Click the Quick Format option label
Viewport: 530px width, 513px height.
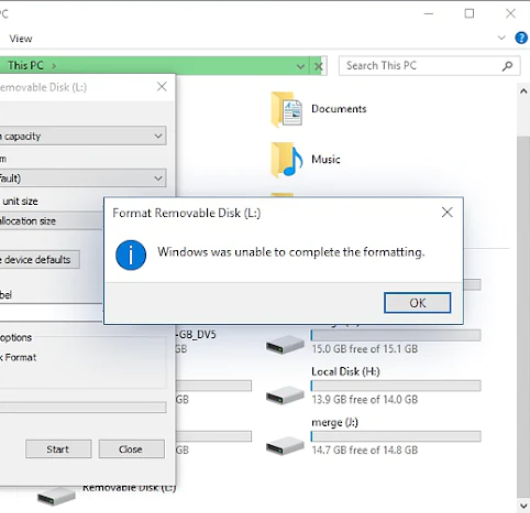coord(18,358)
